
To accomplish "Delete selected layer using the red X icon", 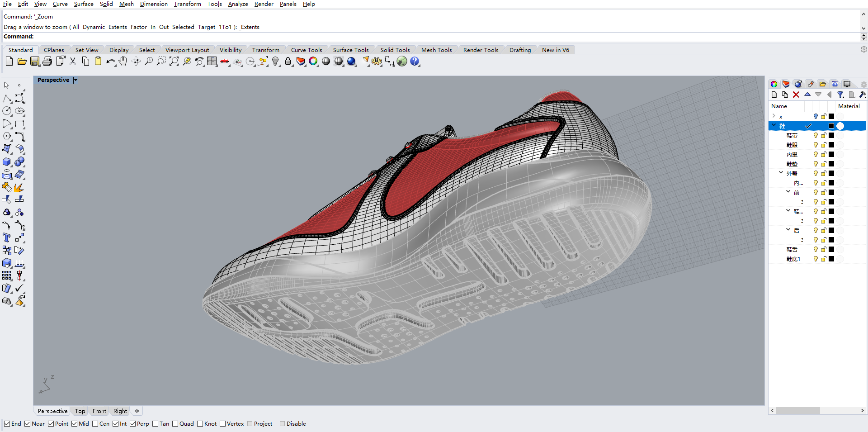I will point(797,95).
